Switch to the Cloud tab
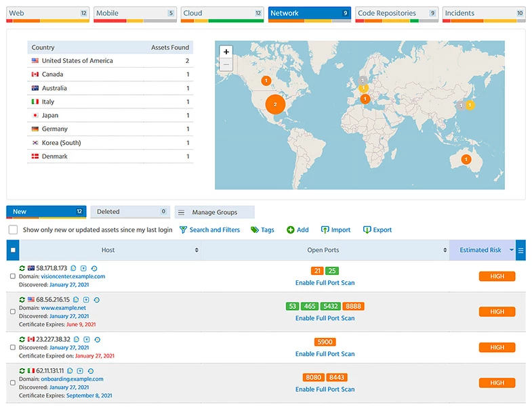The height and width of the screenshot is (411, 532). [x=222, y=14]
